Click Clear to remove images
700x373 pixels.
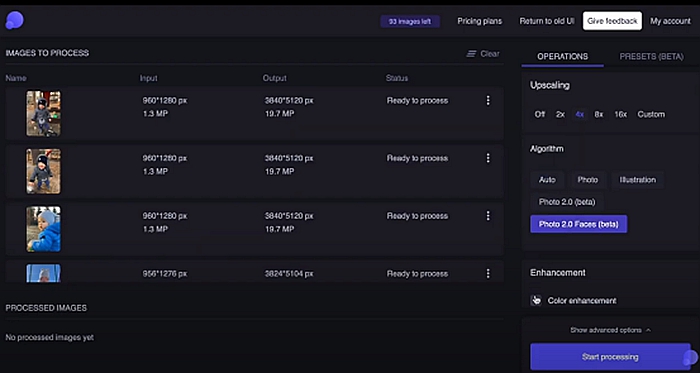click(490, 54)
